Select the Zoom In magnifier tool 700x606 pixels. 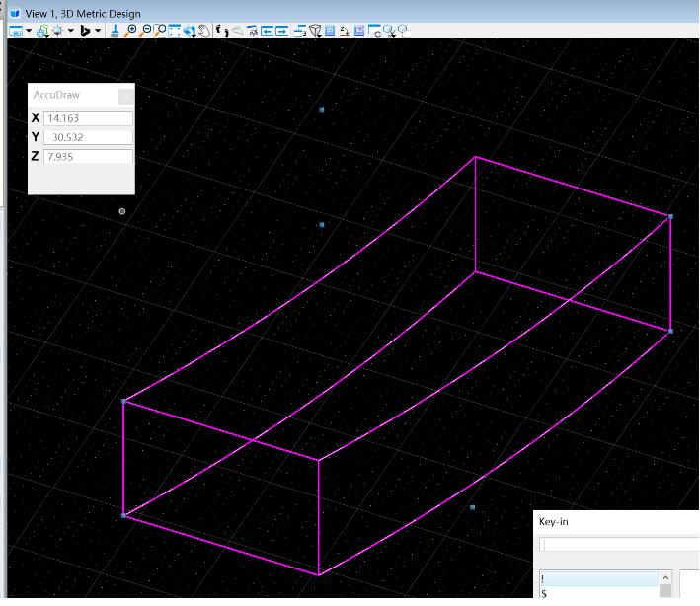click(131, 31)
